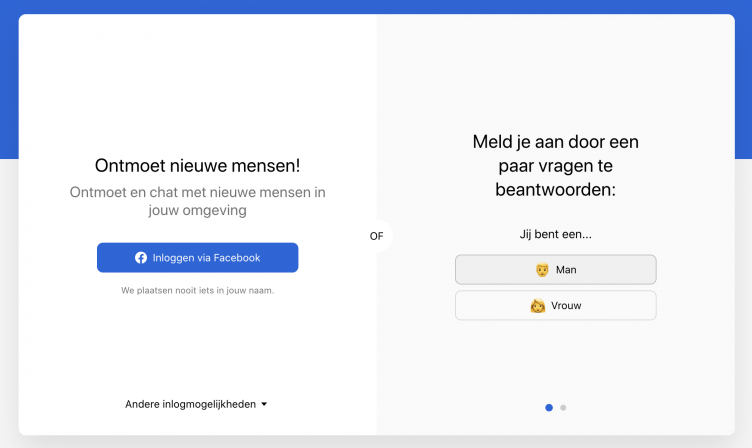Image resolution: width=752 pixels, height=448 pixels.
Task: Click the woman emoji icon
Action: tap(538, 306)
